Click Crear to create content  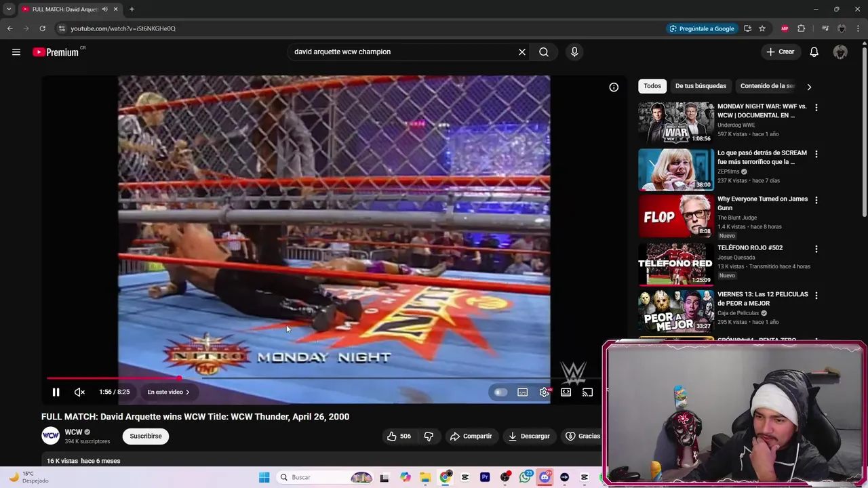pos(781,52)
